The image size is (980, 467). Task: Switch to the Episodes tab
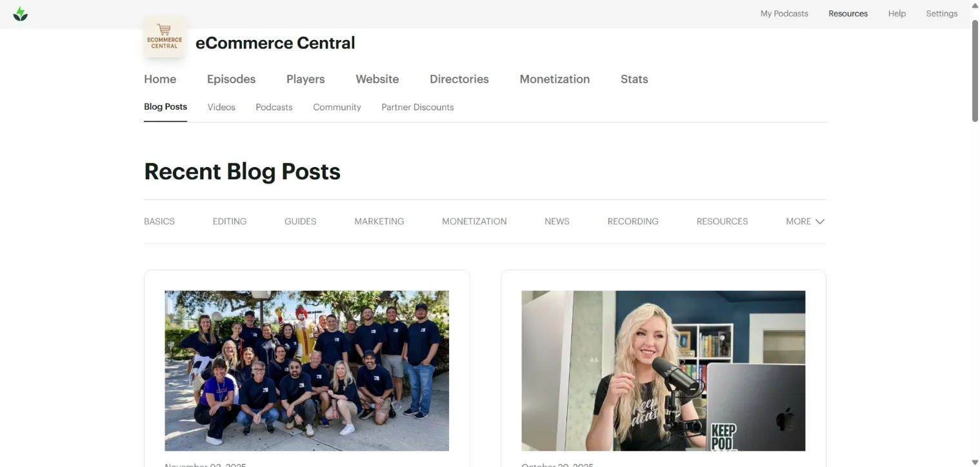coord(231,79)
